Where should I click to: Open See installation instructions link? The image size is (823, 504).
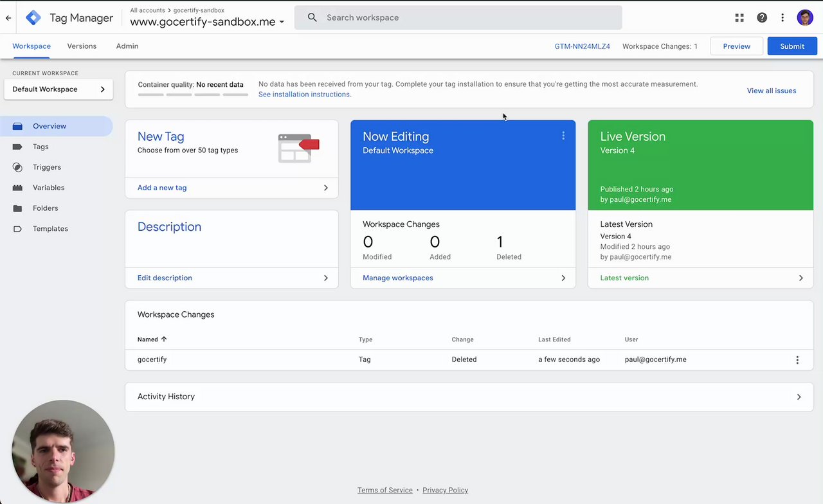pyautogui.click(x=305, y=94)
